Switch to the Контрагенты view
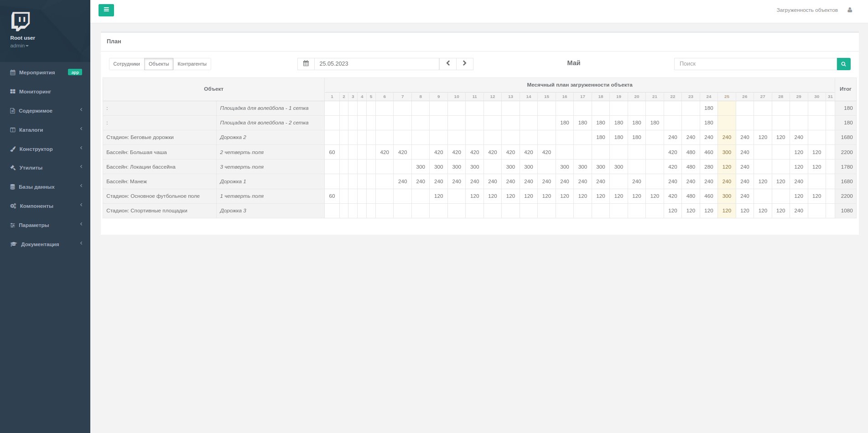This screenshot has width=868, height=433. (x=192, y=64)
